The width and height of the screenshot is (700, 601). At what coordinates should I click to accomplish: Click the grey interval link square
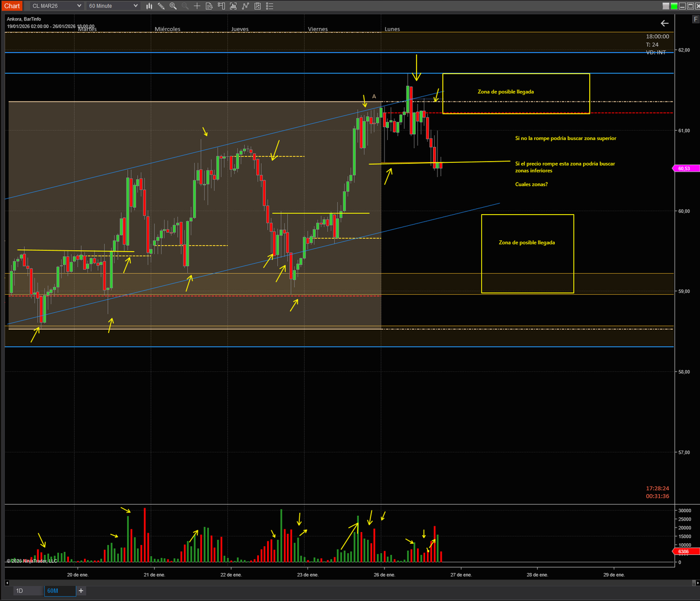[x=666, y=6]
